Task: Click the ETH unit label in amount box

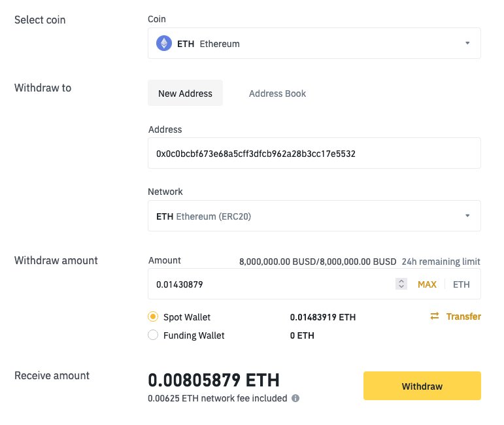Action: coord(462,284)
